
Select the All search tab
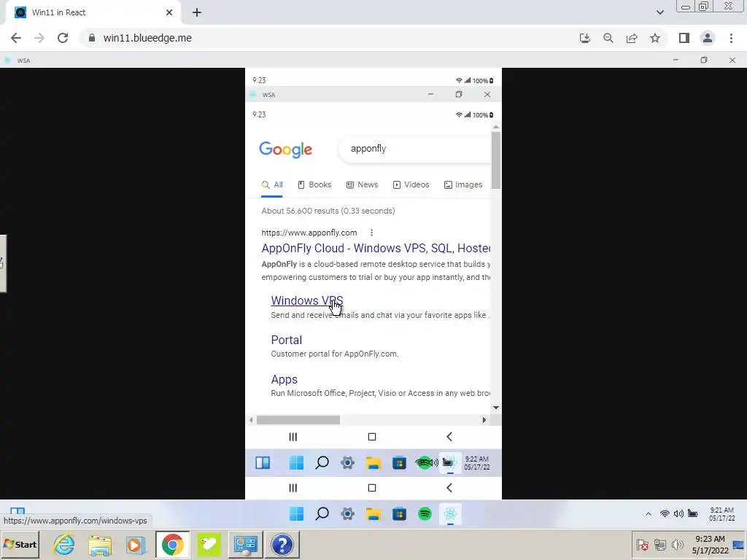coord(272,184)
